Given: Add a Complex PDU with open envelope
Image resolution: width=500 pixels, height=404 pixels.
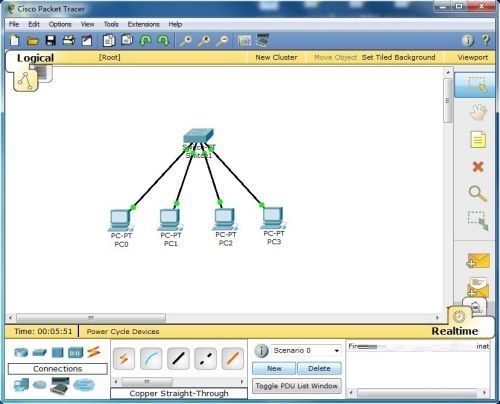Looking at the screenshot, I should click(x=478, y=287).
